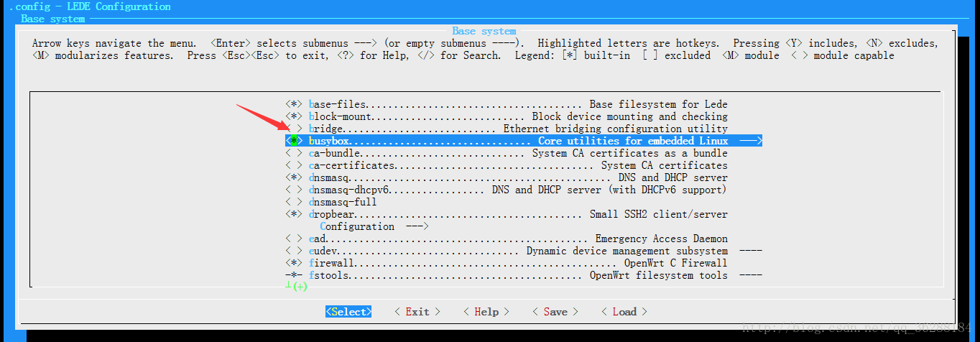This screenshot has height=342, width=980.
Task: Toggle firewall selection marker
Action: coord(294,263)
